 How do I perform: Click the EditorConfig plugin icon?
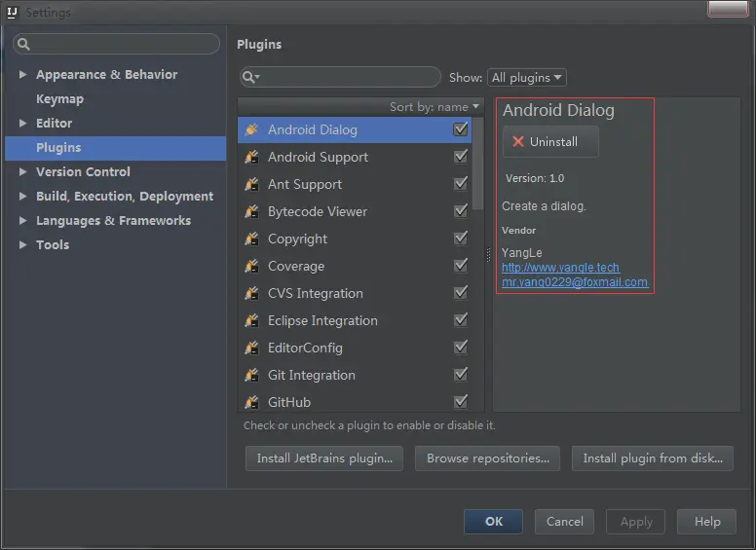pyautogui.click(x=251, y=348)
